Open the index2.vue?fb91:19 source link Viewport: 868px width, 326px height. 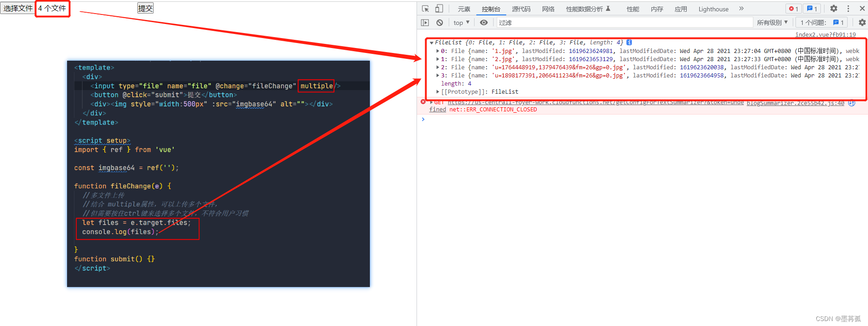[x=825, y=34]
